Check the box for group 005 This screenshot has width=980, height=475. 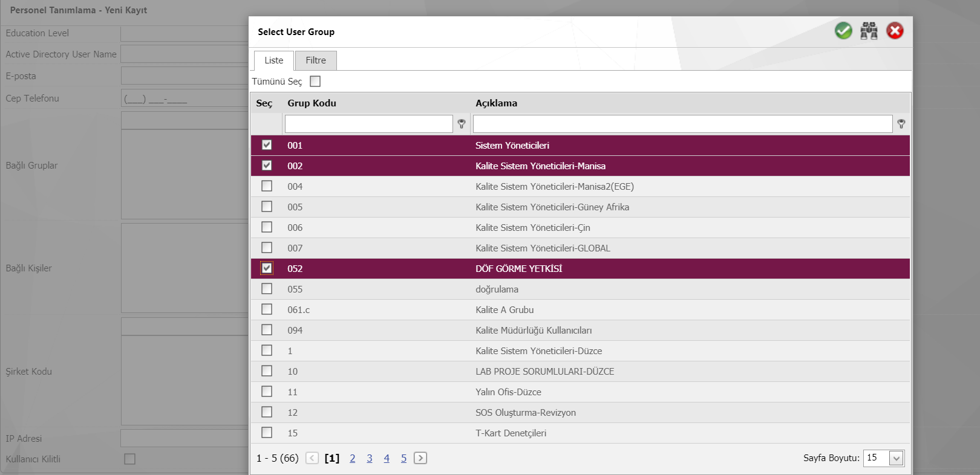[267, 207]
